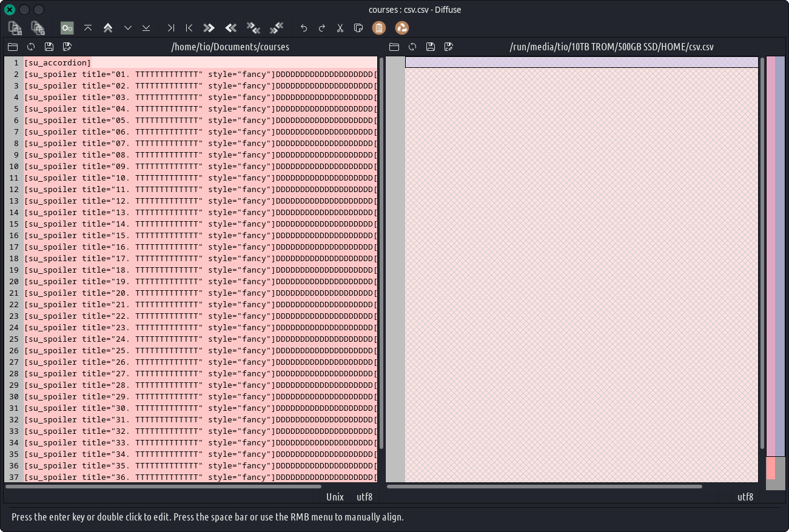Viewport: 789px width, 532px height.
Task: Jump to the last difference
Action: pos(146,28)
